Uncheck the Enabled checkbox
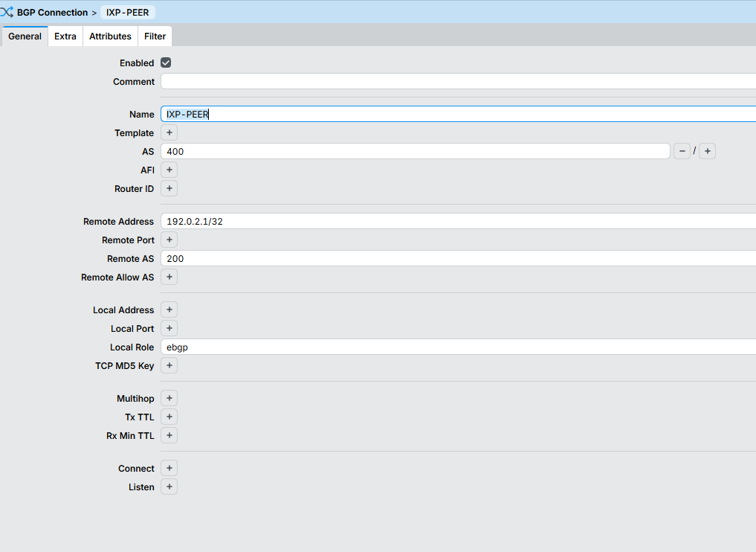This screenshot has width=756, height=552. [166, 62]
